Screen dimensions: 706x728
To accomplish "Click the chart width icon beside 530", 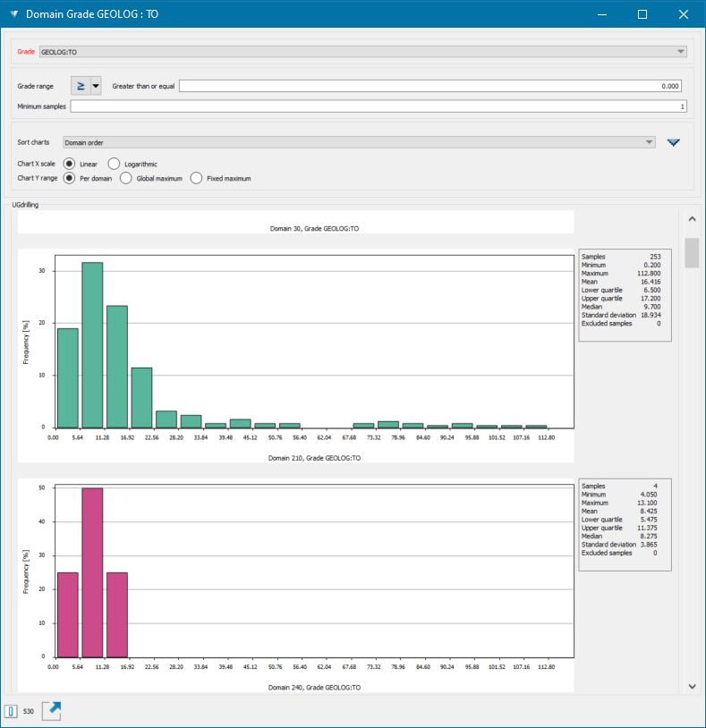I will 12,711.
